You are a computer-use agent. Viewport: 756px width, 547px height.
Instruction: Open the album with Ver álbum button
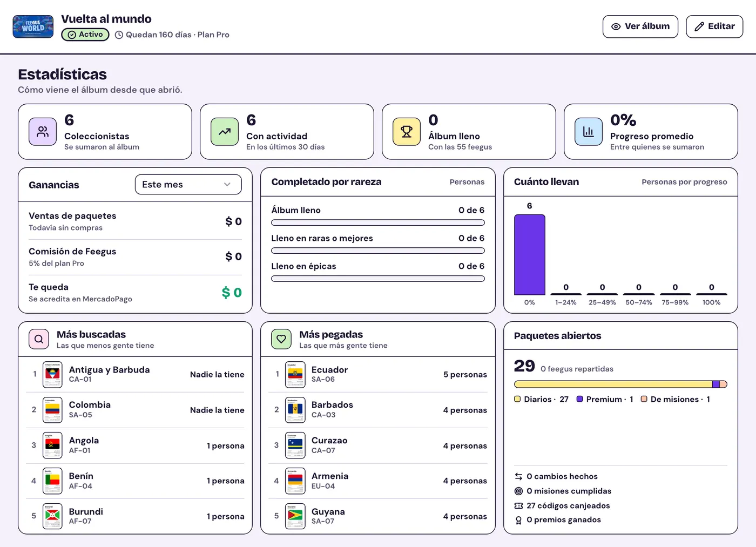[640, 26]
